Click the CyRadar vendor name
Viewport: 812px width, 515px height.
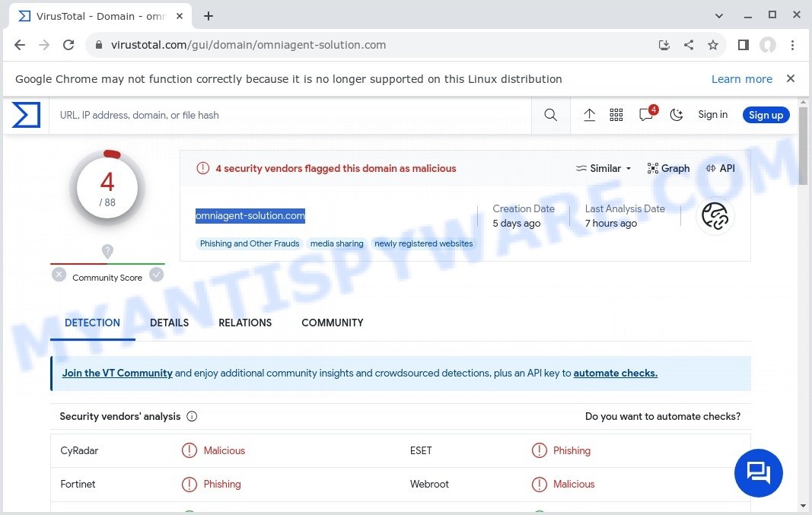[79, 450]
